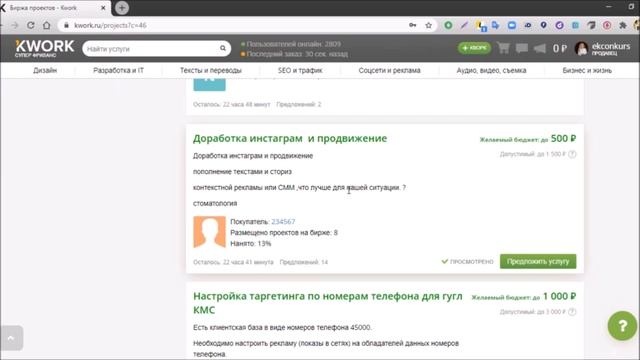Screen dimensions: 640x360
Task: Click the yellow extension icon with badge
Action: click(x=481, y=26)
